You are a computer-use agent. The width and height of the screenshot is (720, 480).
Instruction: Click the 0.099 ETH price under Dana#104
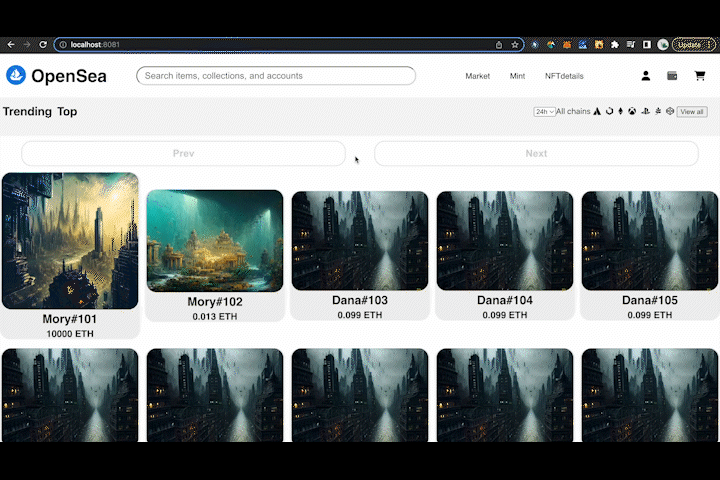(505, 315)
